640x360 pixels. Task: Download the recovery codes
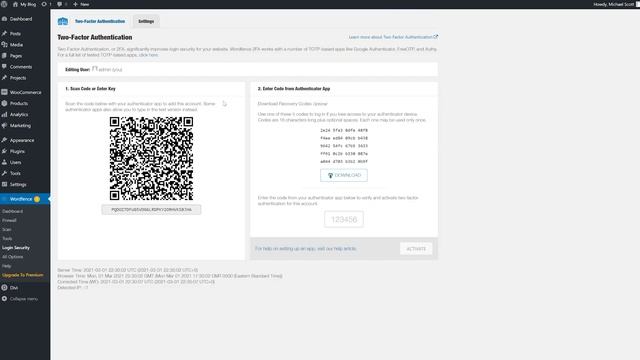[x=344, y=175]
